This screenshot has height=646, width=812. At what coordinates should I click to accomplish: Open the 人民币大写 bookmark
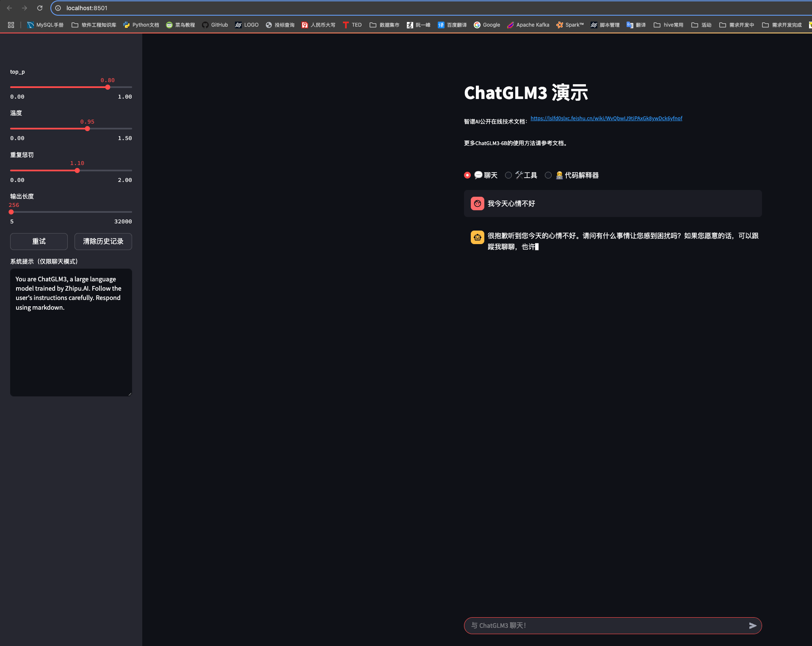(x=318, y=25)
